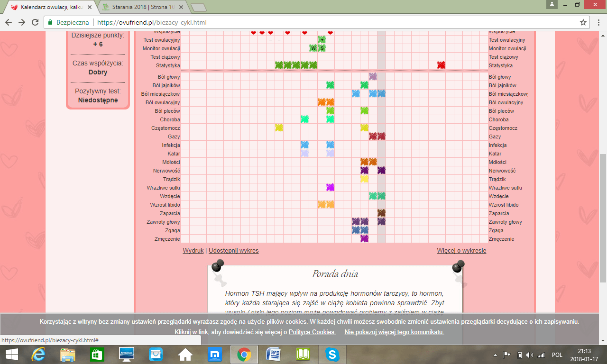Open the Chrome three-dot menu
The width and height of the screenshot is (607, 364).
tap(598, 22)
